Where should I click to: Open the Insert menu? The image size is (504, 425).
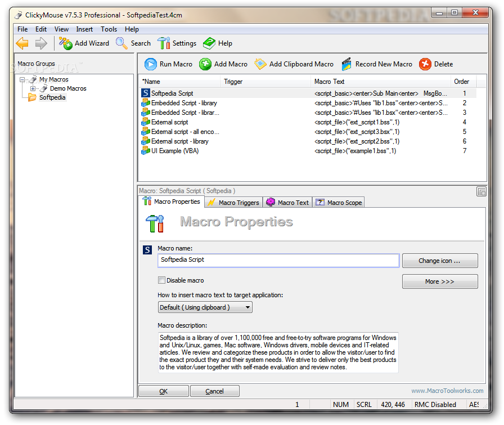coord(84,29)
